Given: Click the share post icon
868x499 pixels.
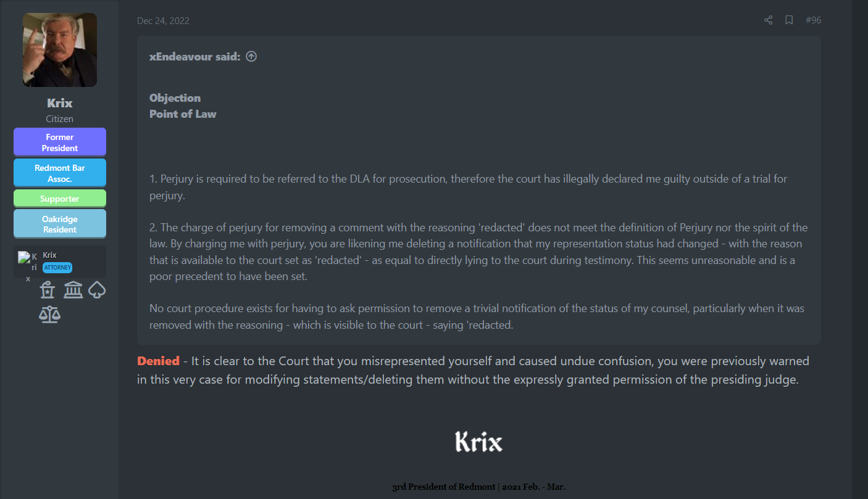Looking at the screenshot, I should point(768,20).
